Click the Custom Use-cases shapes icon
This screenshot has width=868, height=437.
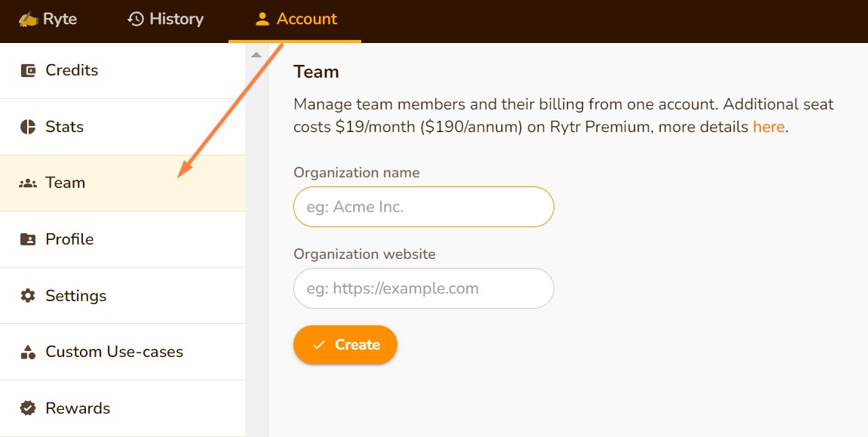click(28, 352)
